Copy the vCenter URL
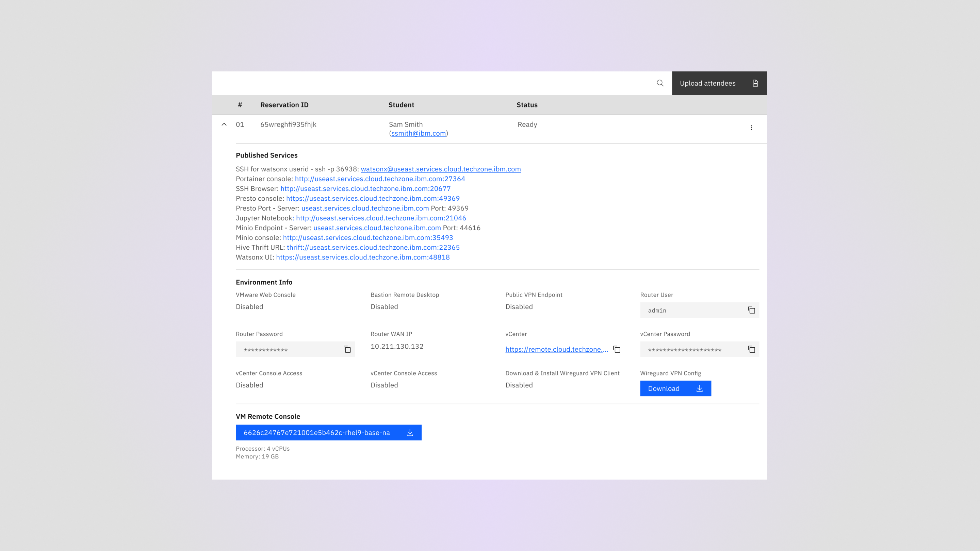This screenshot has height=551, width=980. point(617,349)
